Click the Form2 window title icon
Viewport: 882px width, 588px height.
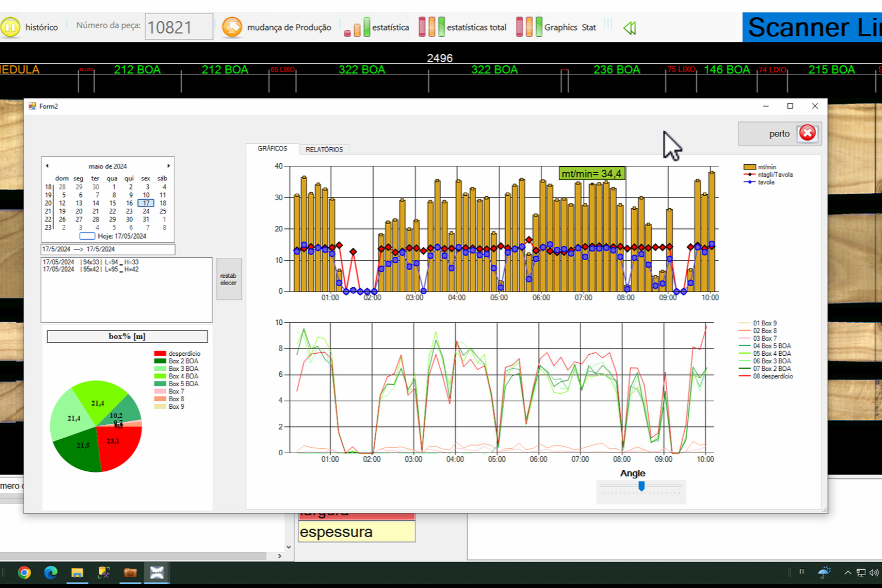pos(33,106)
